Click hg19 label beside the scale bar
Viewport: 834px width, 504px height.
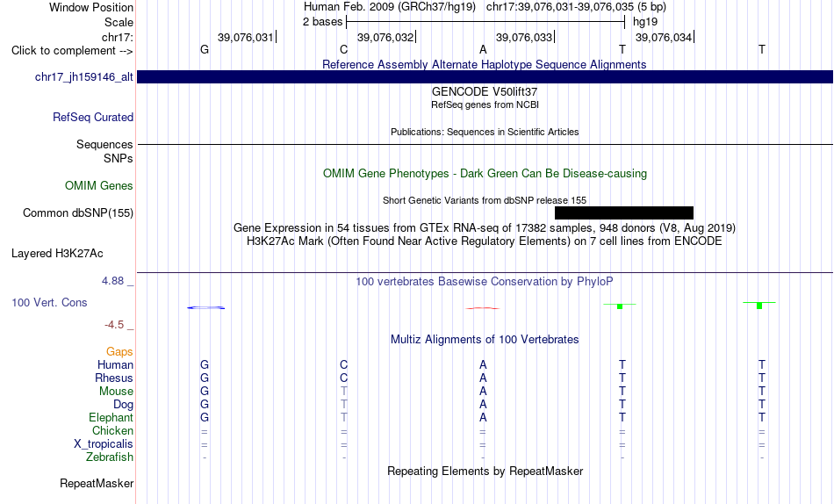(x=645, y=22)
